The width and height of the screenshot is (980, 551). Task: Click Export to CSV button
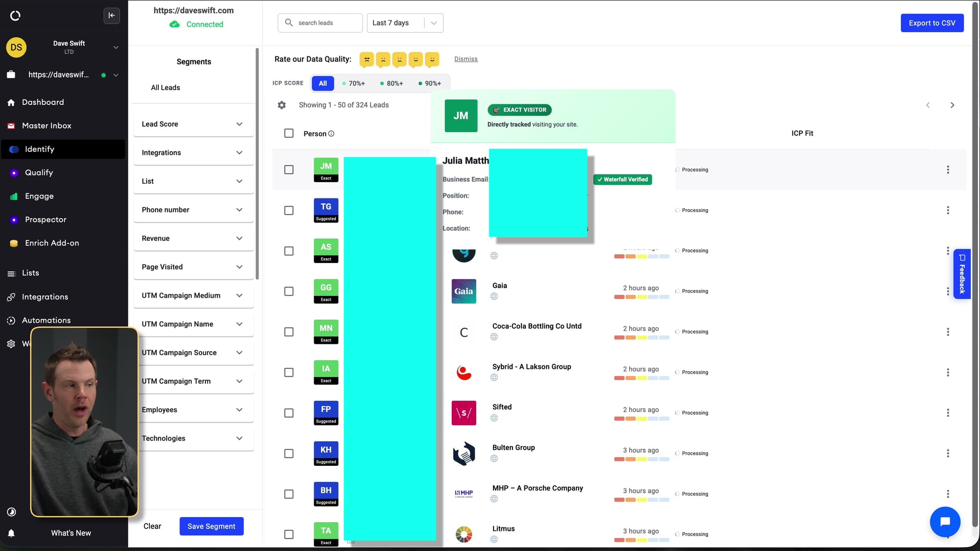coord(932,23)
